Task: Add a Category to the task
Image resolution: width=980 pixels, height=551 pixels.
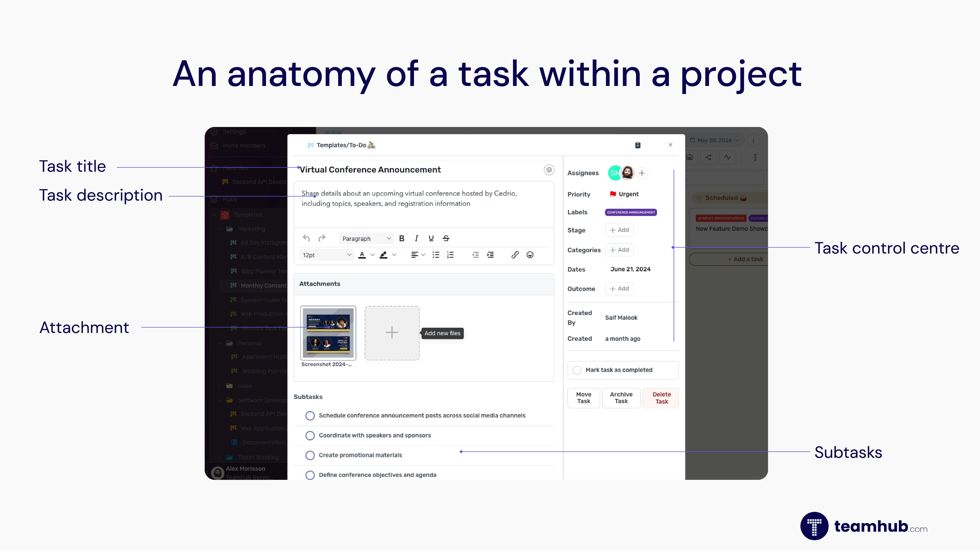Action: pyautogui.click(x=619, y=250)
